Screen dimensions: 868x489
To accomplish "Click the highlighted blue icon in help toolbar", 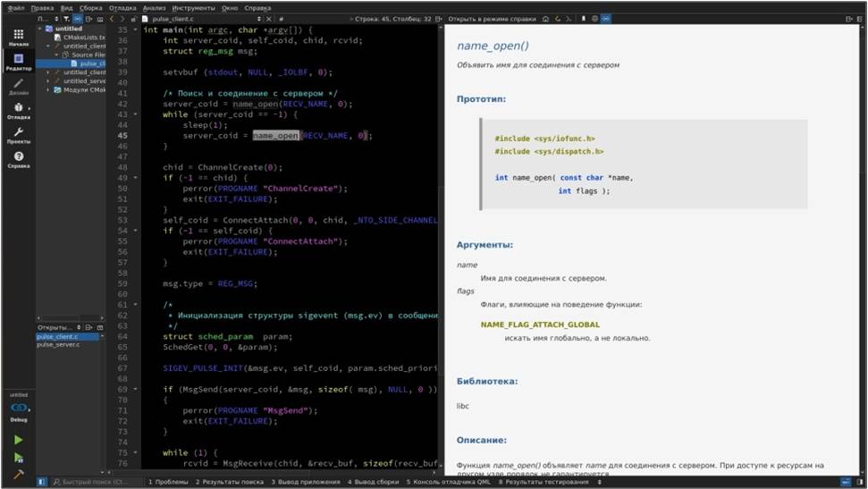I will [606, 19].
